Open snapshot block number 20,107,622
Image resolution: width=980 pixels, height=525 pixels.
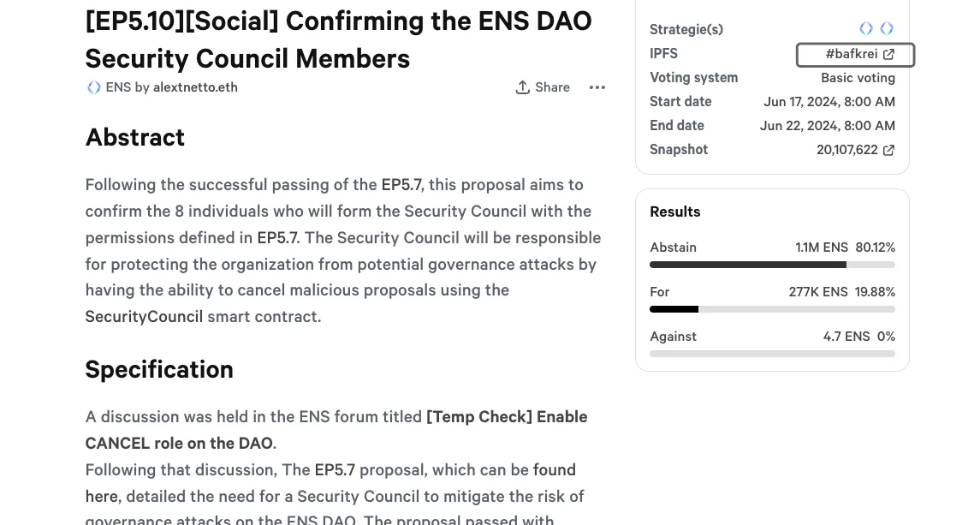click(846, 150)
